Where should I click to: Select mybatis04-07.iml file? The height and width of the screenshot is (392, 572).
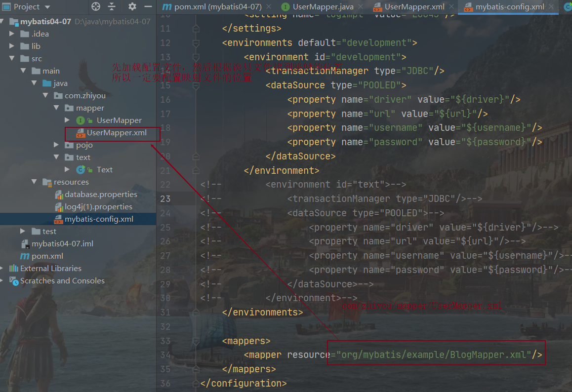[62, 243]
